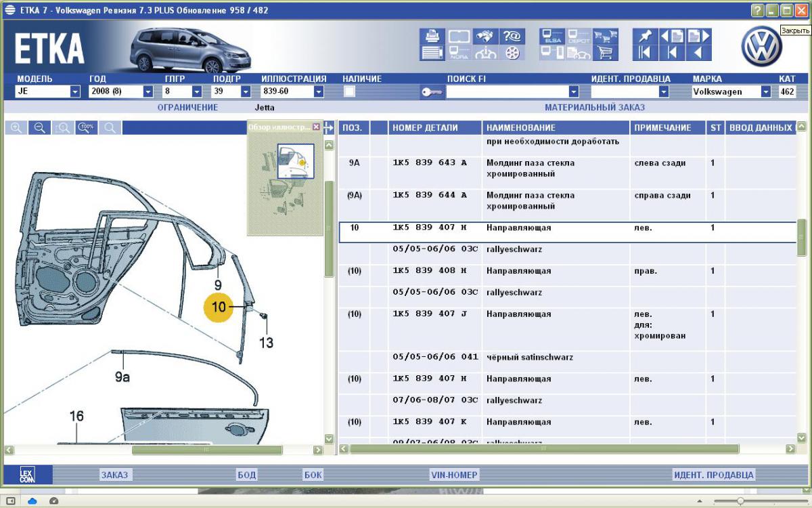Click the single-bar previous arrow icon

pos(672,53)
